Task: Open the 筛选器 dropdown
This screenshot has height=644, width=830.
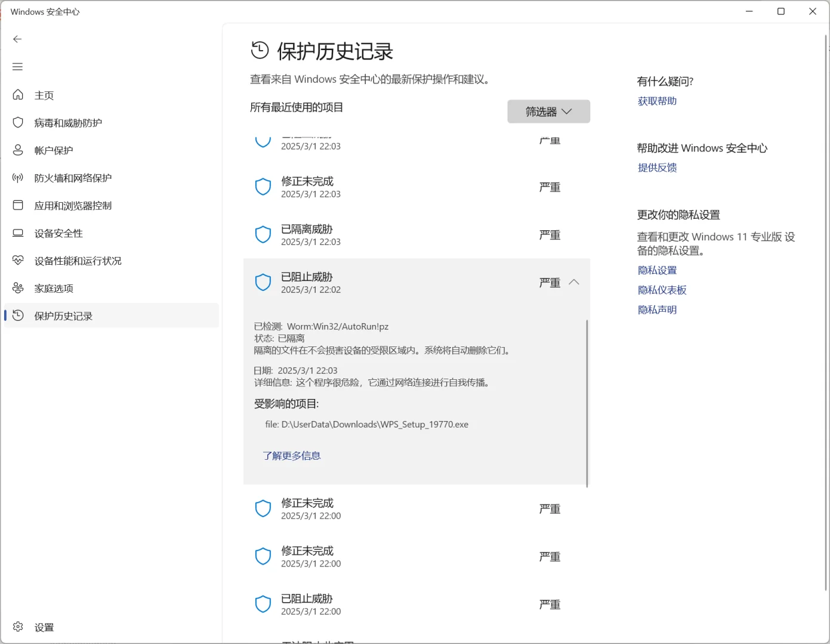Action: click(548, 112)
